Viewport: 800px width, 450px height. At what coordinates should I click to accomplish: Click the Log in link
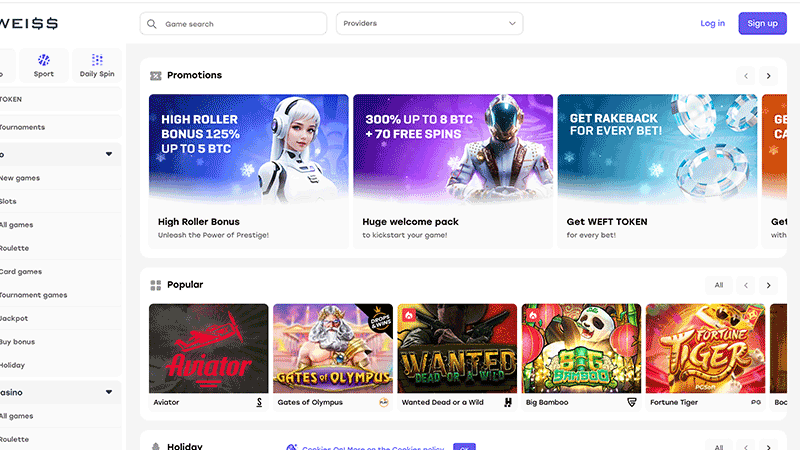[712, 23]
